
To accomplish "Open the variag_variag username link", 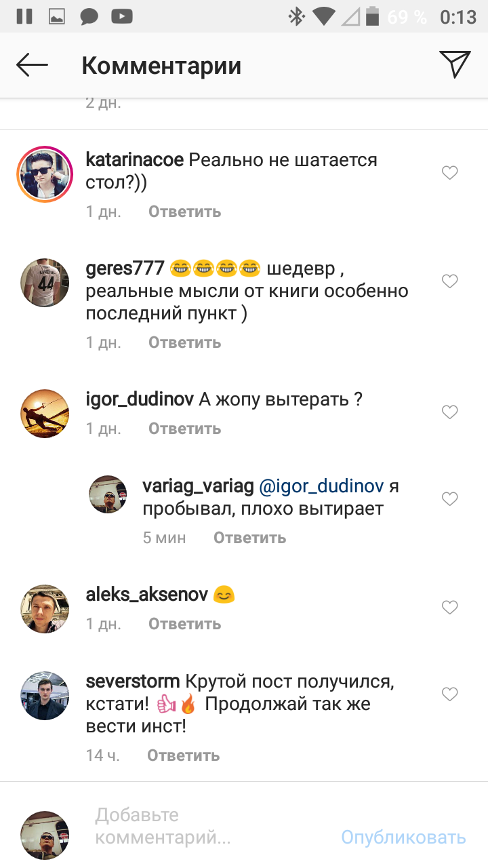I will click(199, 487).
